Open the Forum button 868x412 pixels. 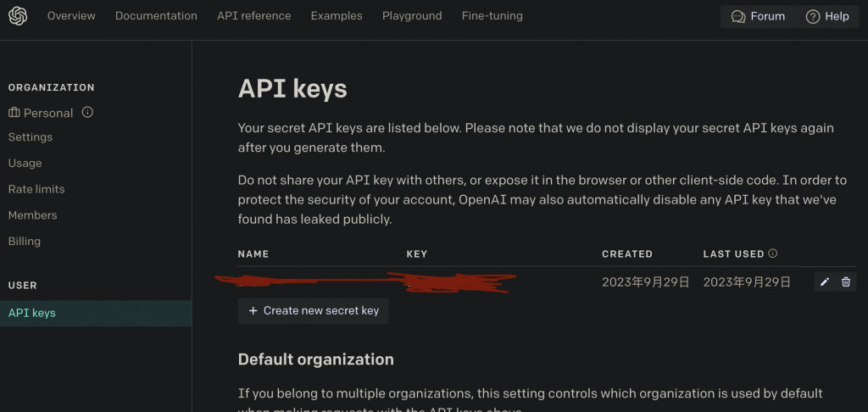tap(758, 16)
